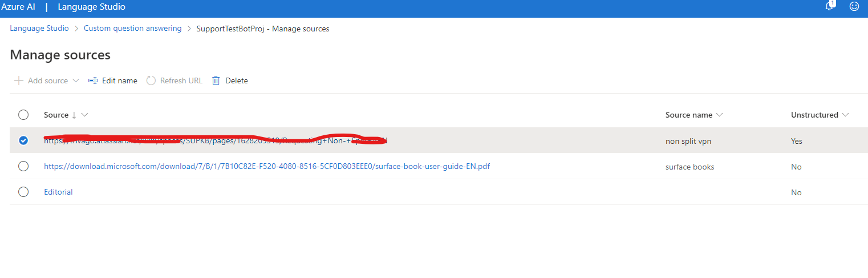Image resolution: width=868 pixels, height=278 pixels.
Task: Open the redacted atlassian source link
Action: (216, 140)
